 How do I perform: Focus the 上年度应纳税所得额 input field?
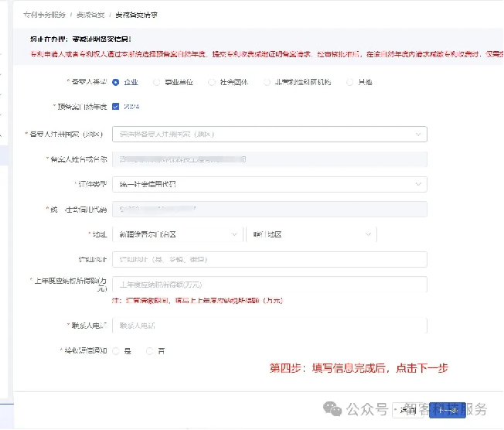coord(269,284)
